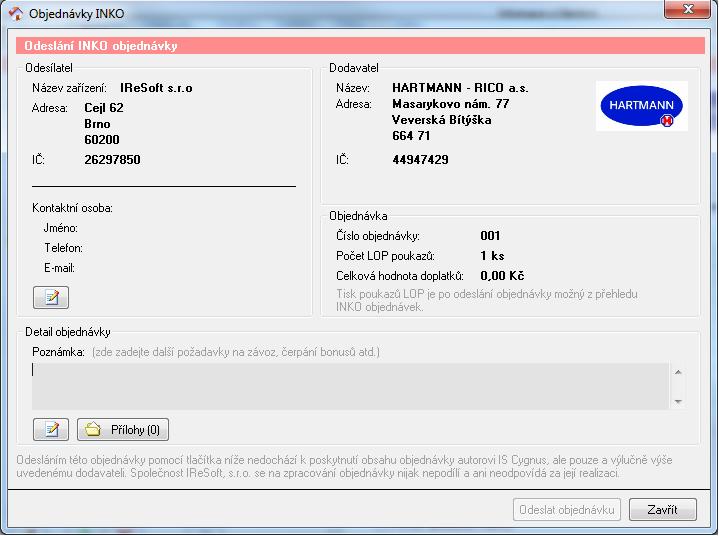Click the Jméno contact label
Image resolution: width=719 pixels, height=536 pixels.
pyautogui.click(x=61, y=228)
